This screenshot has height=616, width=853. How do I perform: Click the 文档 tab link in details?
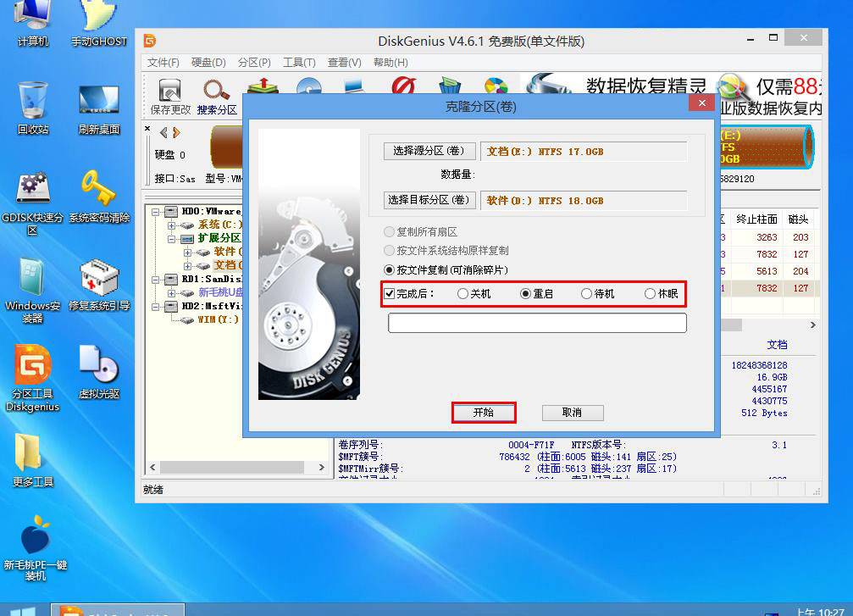[x=777, y=345]
